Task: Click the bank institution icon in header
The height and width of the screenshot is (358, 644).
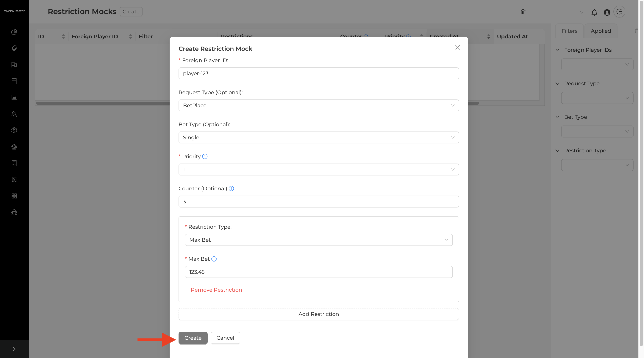Action: tap(523, 12)
